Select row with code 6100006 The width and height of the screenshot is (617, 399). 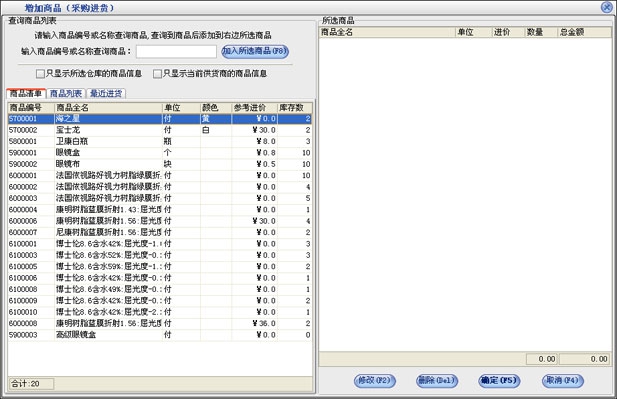(x=160, y=278)
